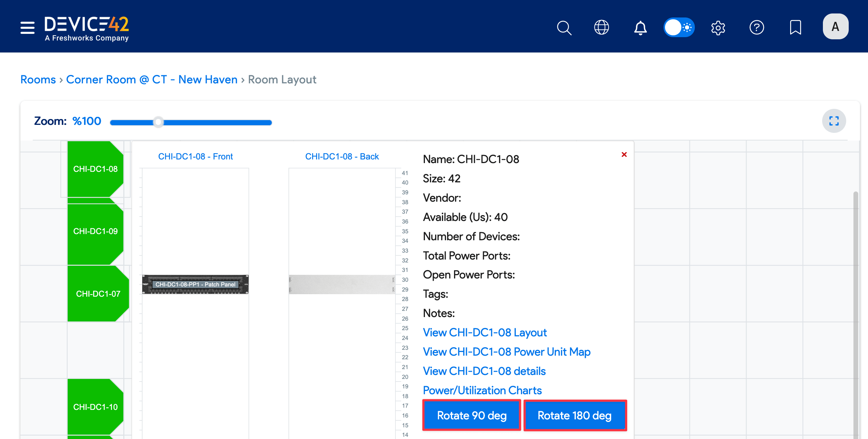Open the help question mark icon
The image size is (868, 439).
click(757, 27)
